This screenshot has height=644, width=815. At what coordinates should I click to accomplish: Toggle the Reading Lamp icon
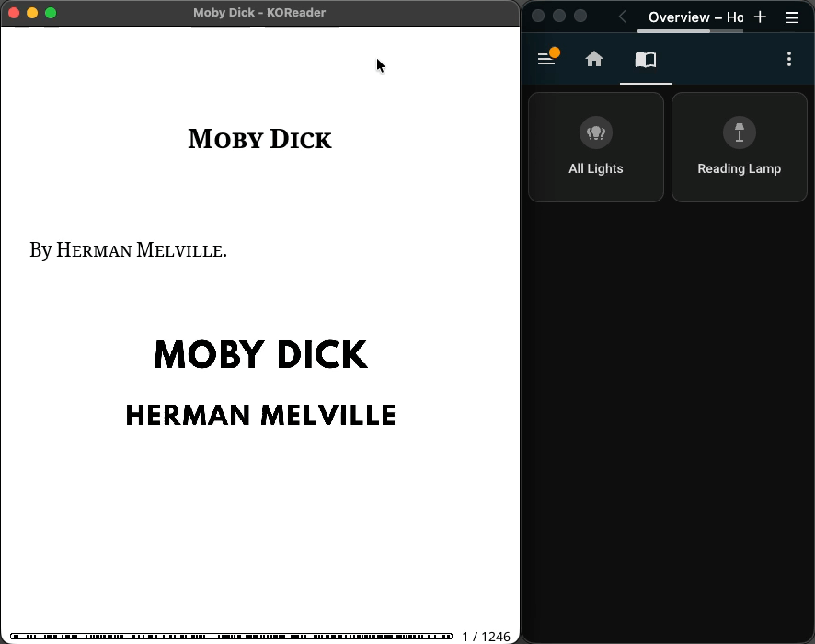[x=740, y=132]
